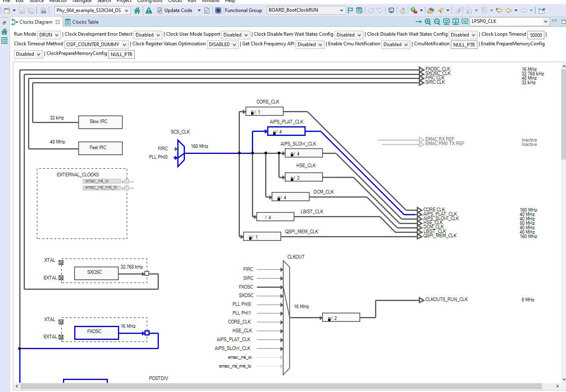Fit diagram vertically to the view

click(x=455, y=22)
